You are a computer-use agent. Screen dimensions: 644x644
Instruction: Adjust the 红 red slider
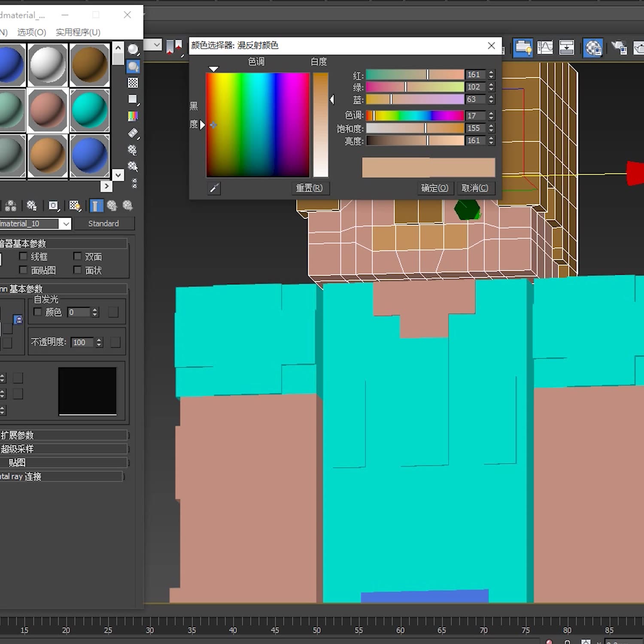(x=415, y=75)
